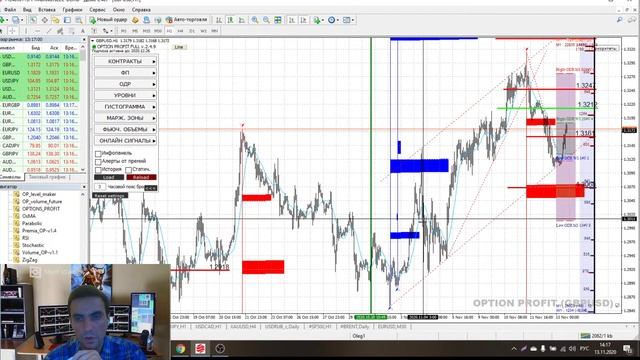The height and width of the screenshot is (360, 640).
Task: Click the zoom in chart icon
Action: pyautogui.click(x=255, y=20)
